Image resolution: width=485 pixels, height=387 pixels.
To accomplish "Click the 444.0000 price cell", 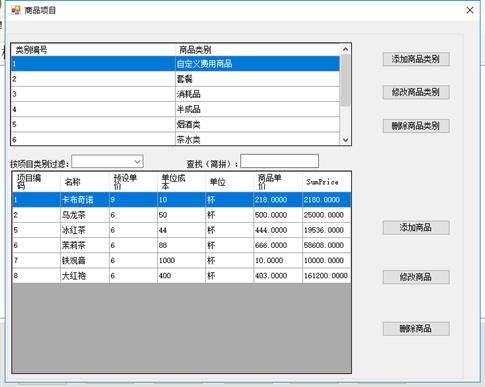I will tap(278, 230).
